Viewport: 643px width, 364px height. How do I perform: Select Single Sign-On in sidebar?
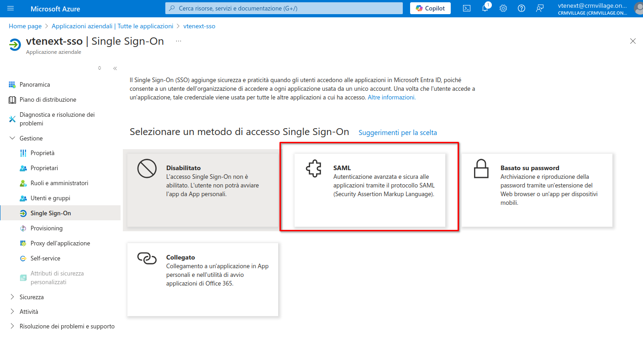coord(60,213)
